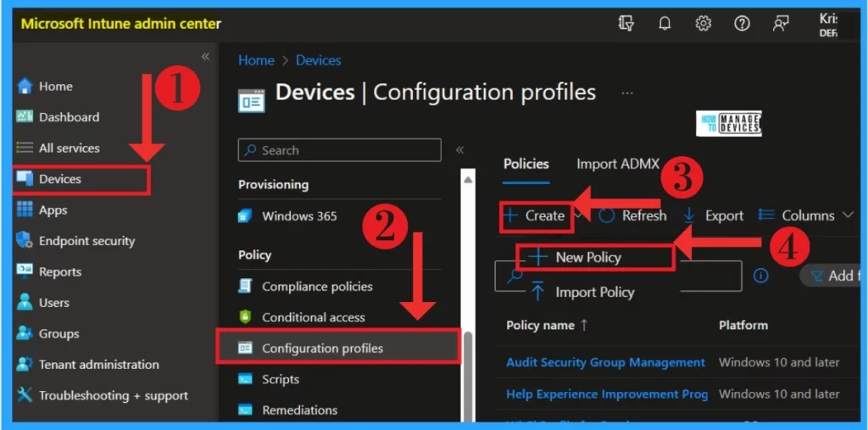Open the Audit Security Group Management policy
868x430 pixels.
(x=605, y=363)
